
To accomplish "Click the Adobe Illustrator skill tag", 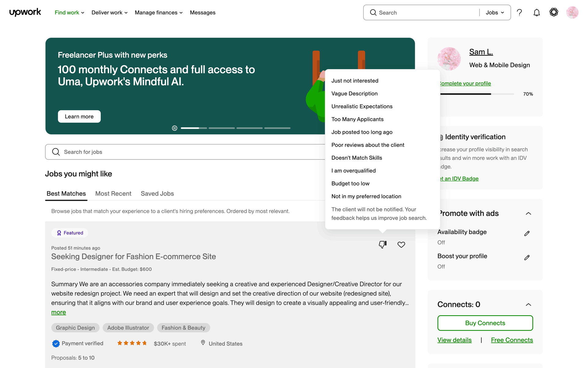I will point(128,328).
